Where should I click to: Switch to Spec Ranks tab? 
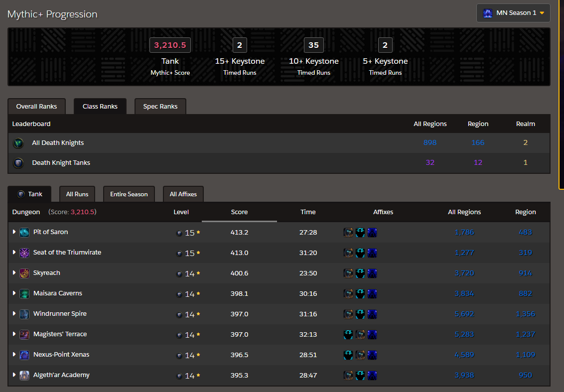160,107
